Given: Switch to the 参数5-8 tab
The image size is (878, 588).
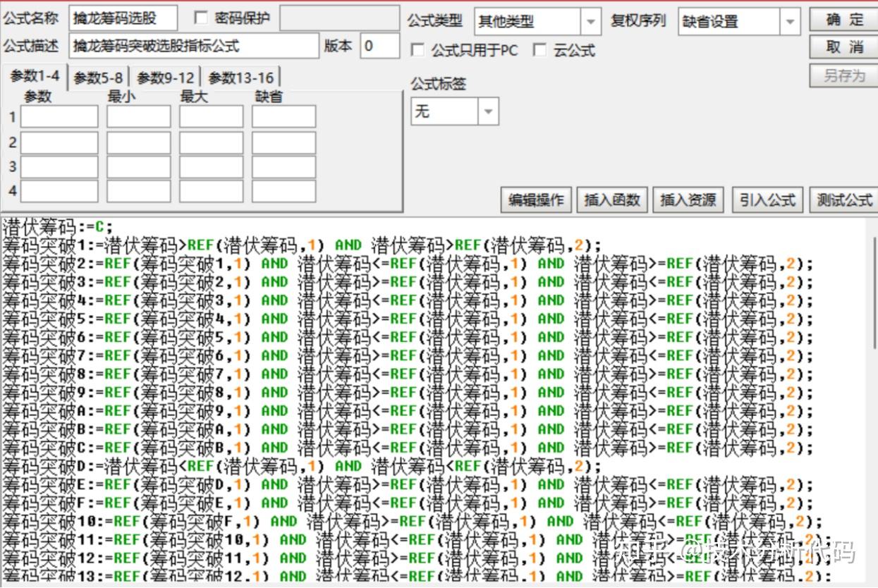Looking at the screenshot, I should click(98, 78).
